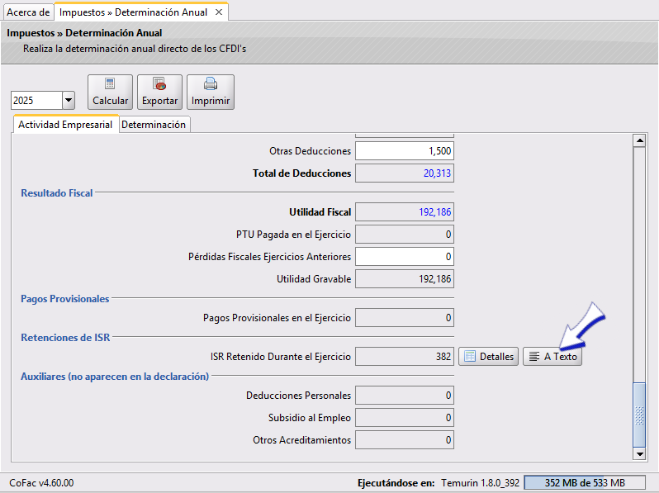The image size is (659, 493).
Task: Click the PTU Pagada en el Ejercicio field
Action: point(404,234)
